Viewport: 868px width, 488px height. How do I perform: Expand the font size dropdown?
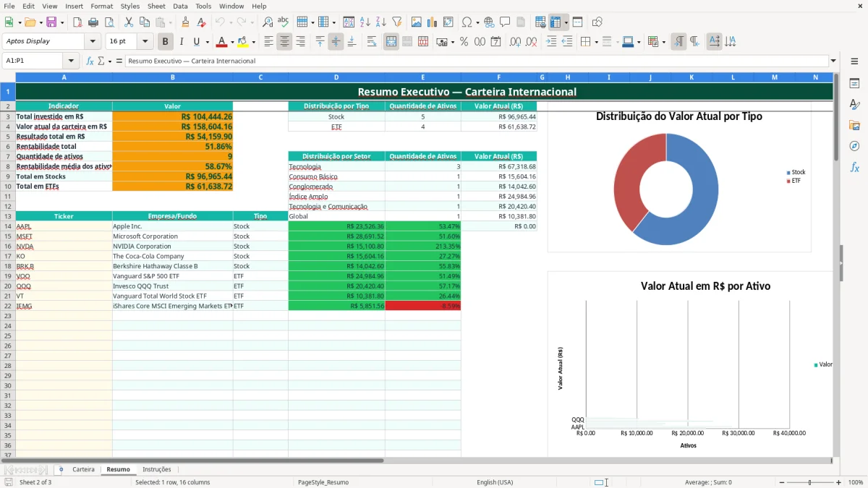click(x=145, y=42)
